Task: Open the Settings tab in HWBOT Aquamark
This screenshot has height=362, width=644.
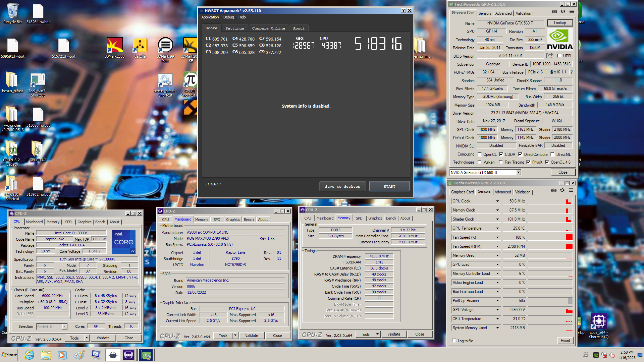Action: pos(235,28)
